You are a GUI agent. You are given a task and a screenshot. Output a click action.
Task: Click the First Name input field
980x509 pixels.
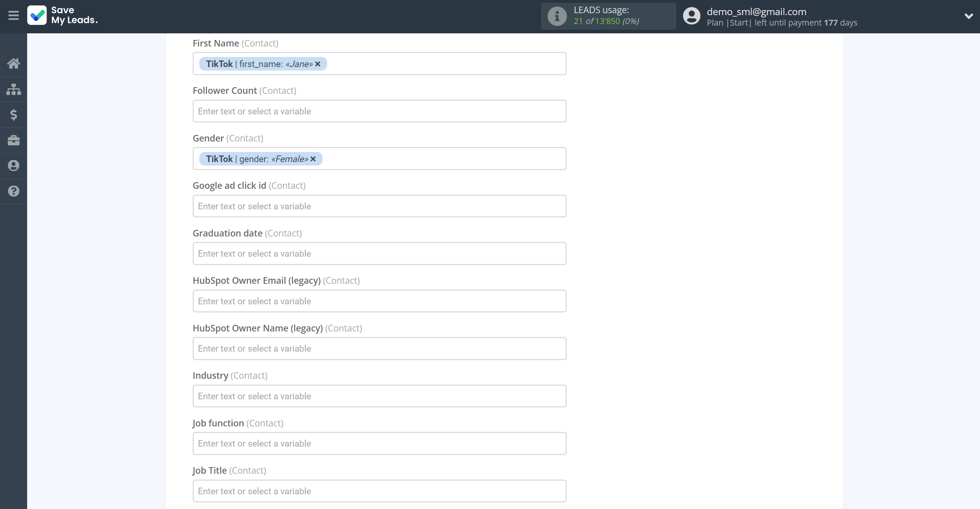click(x=380, y=64)
